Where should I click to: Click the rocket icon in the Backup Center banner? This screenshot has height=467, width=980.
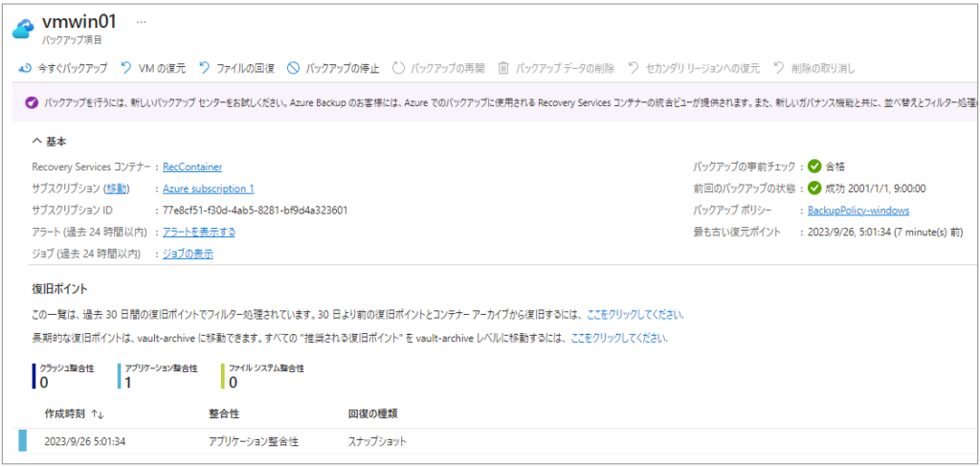point(33,103)
